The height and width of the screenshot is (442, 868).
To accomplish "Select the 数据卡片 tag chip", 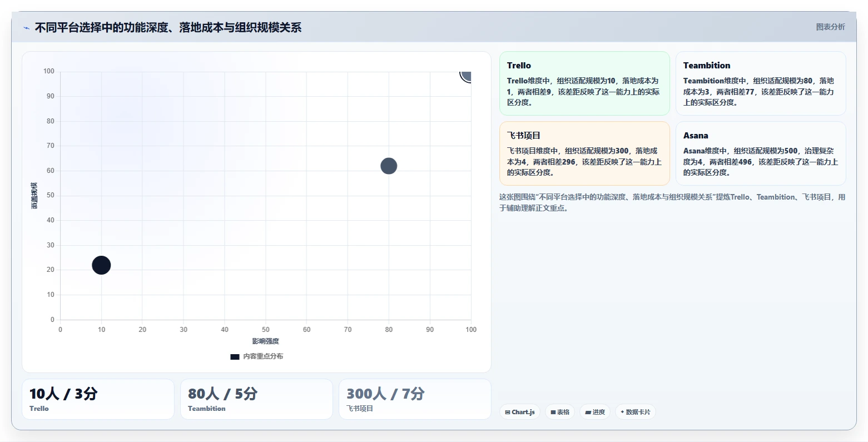I will click(x=635, y=412).
